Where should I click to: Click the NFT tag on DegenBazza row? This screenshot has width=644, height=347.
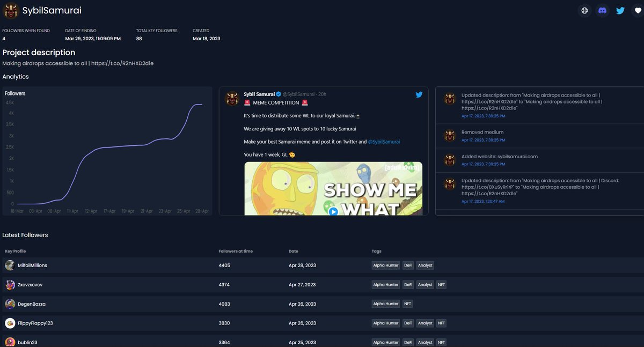(x=408, y=304)
